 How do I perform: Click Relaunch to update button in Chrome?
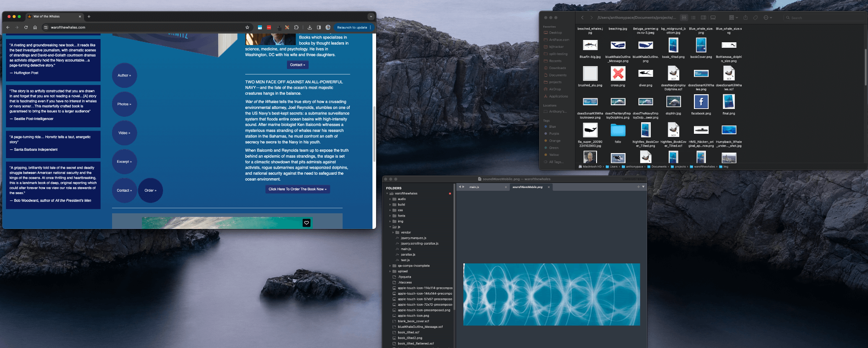(x=354, y=27)
